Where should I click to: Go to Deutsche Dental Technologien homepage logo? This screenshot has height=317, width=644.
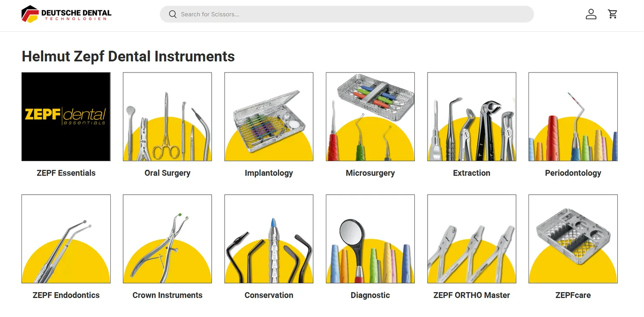[67, 14]
